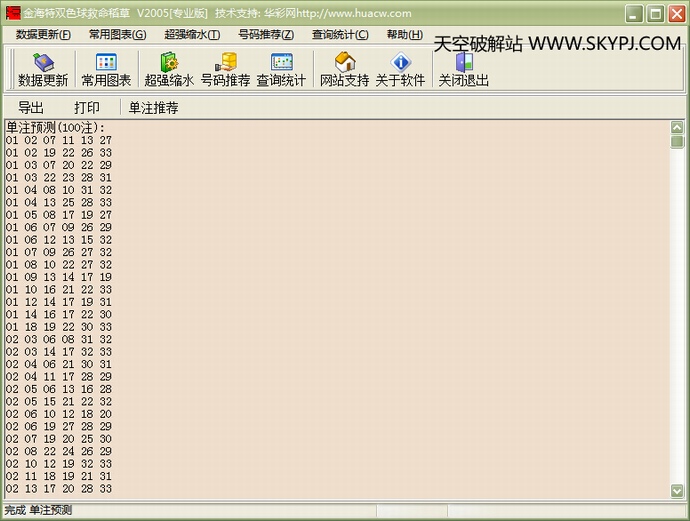
Task: Click the 单注推荐 button
Action: [x=153, y=107]
